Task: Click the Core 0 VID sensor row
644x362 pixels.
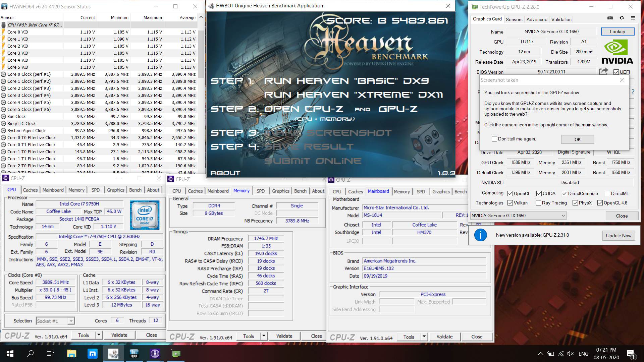Action: 99,32
